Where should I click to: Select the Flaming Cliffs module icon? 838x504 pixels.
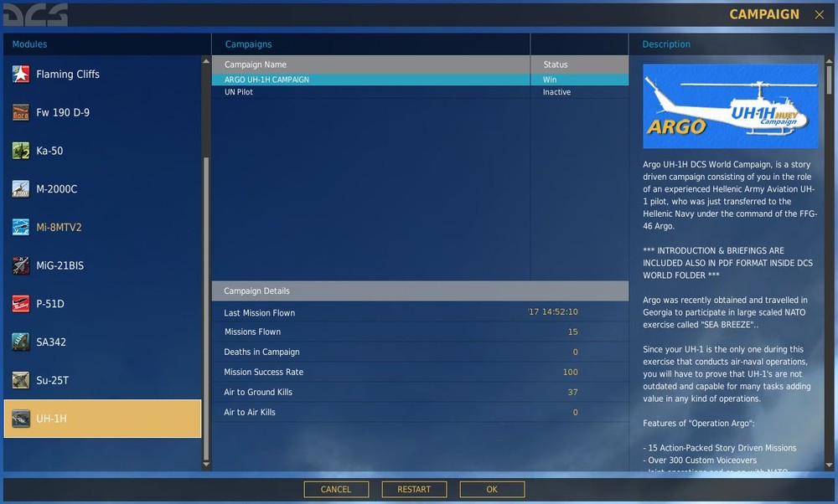coord(21,75)
